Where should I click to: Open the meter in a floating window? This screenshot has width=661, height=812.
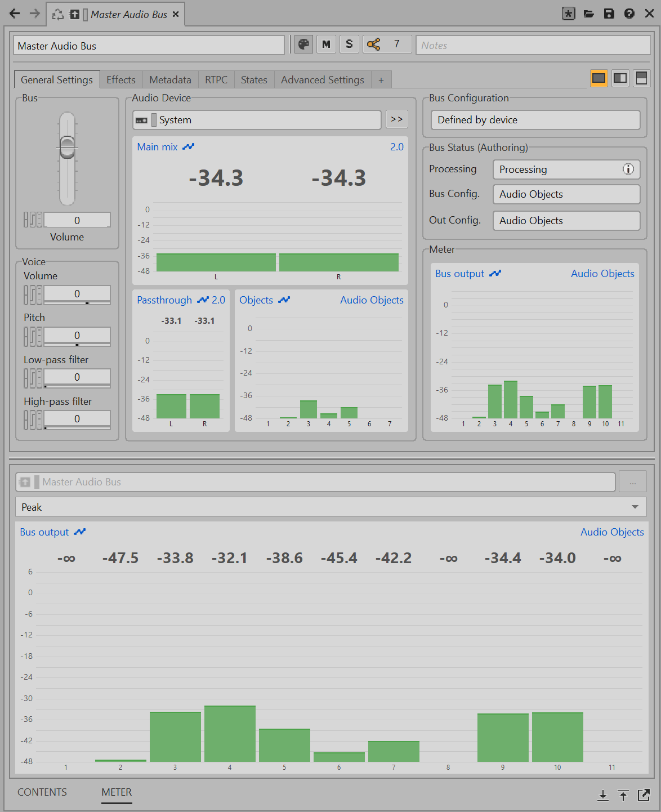click(x=644, y=795)
